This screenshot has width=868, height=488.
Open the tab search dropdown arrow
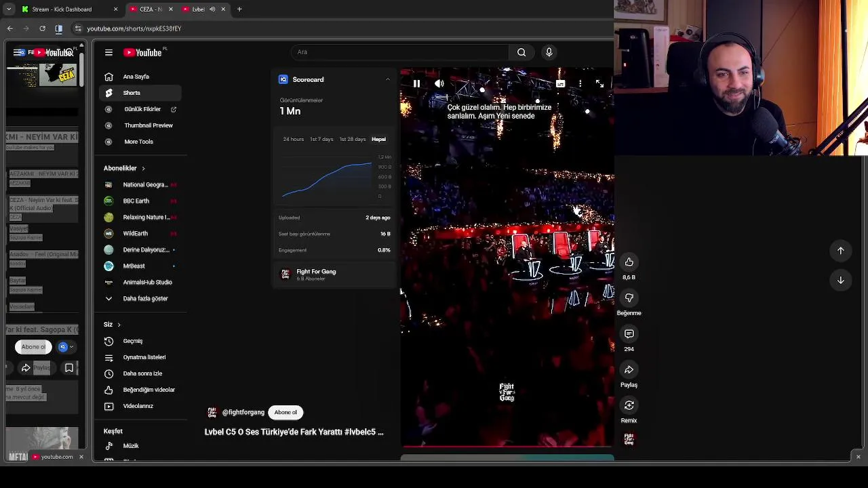click(8, 9)
